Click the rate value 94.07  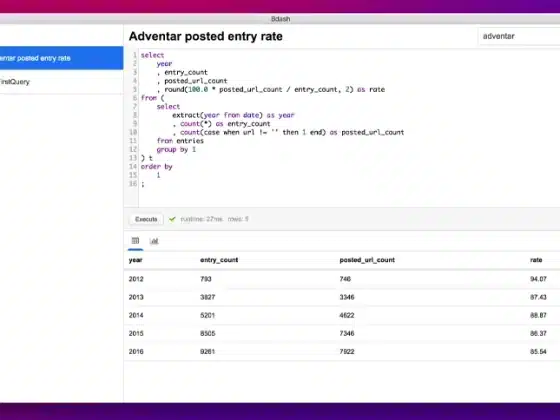click(x=538, y=279)
